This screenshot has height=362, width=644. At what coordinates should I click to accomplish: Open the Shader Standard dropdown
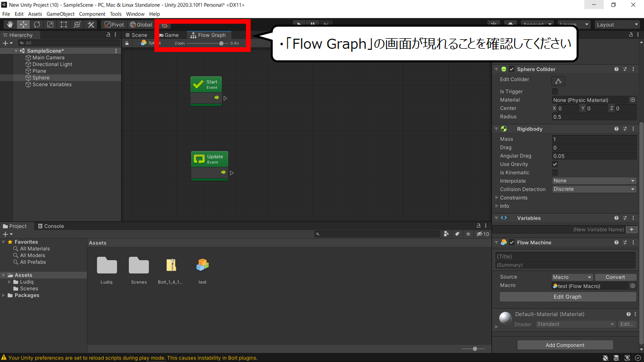coord(576,324)
